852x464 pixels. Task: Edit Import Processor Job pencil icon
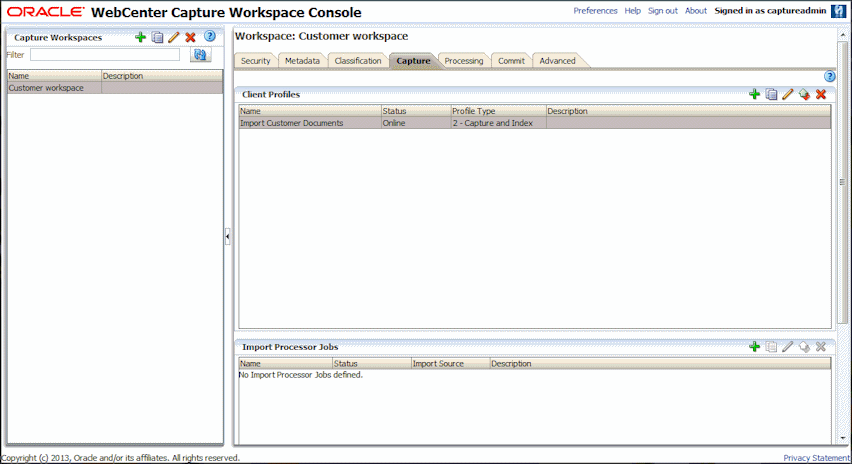[787, 346]
